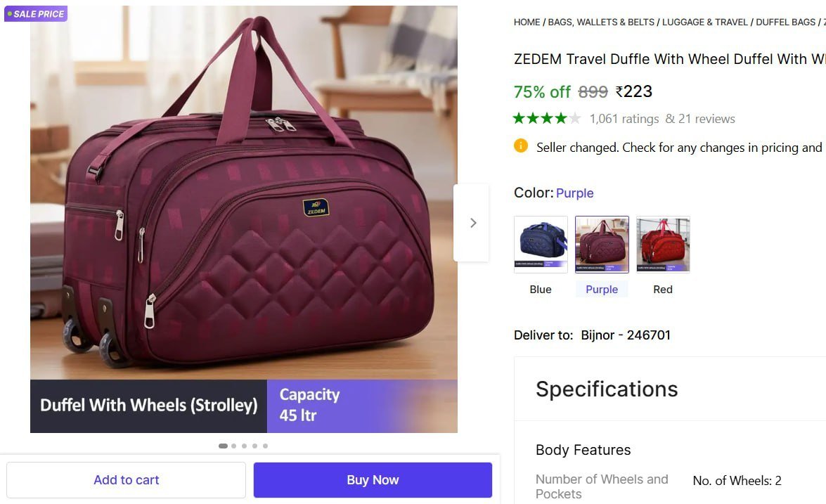826x504 pixels.
Task: Click the last image carousel dot
Action: pyautogui.click(x=265, y=446)
